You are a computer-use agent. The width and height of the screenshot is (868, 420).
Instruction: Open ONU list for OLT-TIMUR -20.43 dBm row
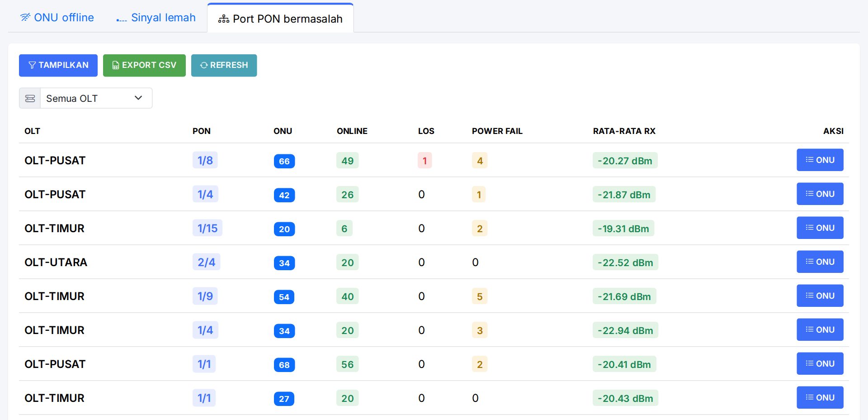coord(820,397)
